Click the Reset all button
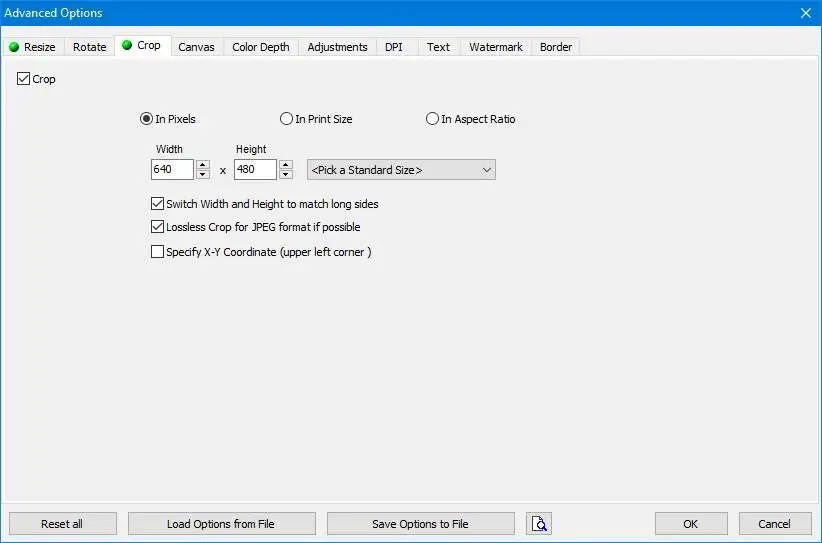The image size is (822, 543). [62, 524]
